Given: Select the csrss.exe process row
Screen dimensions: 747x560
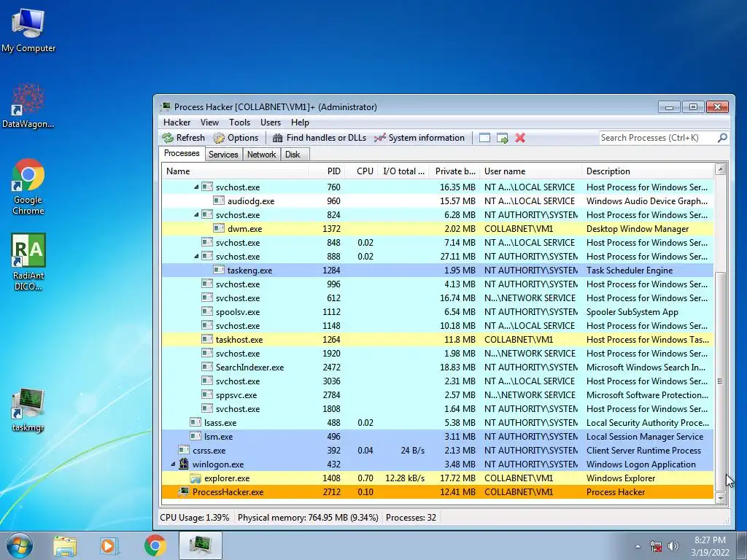Looking at the screenshot, I should pos(438,450).
